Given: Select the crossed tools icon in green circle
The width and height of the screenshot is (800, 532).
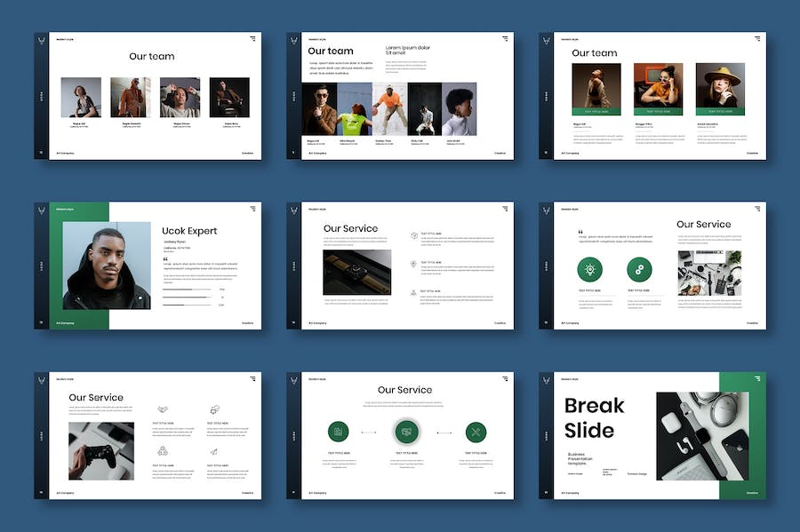Looking at the screenshot, I should click(x=476, y=433).
